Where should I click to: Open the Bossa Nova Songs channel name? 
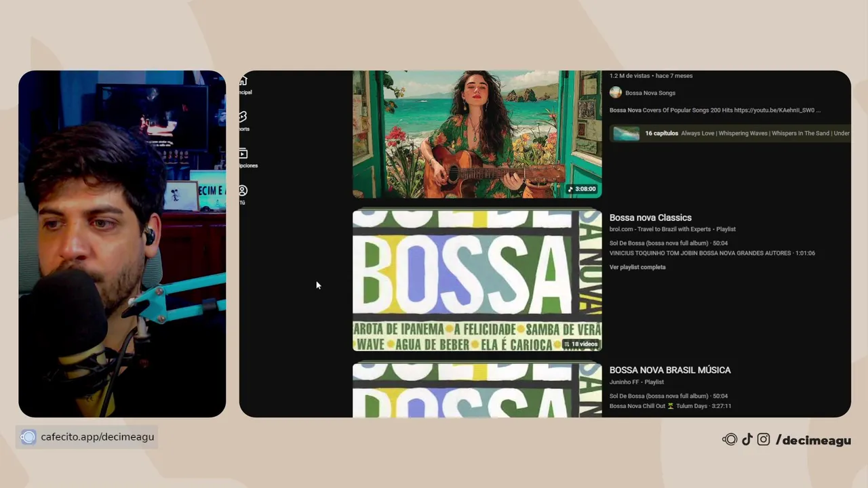(x=650, y=93)
